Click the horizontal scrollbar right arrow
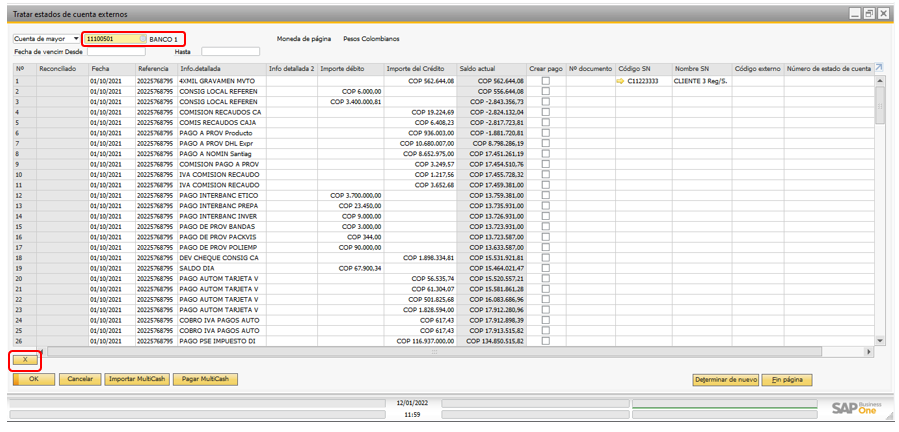The width and height of the screenshot is (899, 432). click(x=868, y=351)
